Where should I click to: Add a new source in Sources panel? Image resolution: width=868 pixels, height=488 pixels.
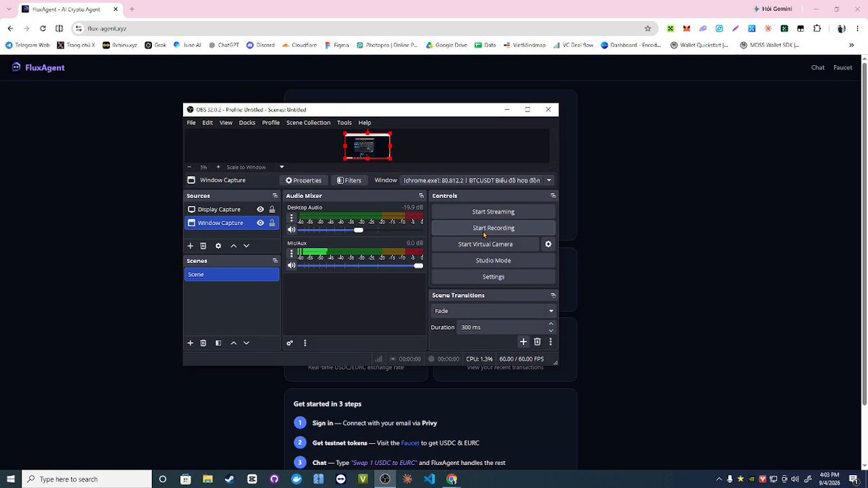click(x=190, y=246)
